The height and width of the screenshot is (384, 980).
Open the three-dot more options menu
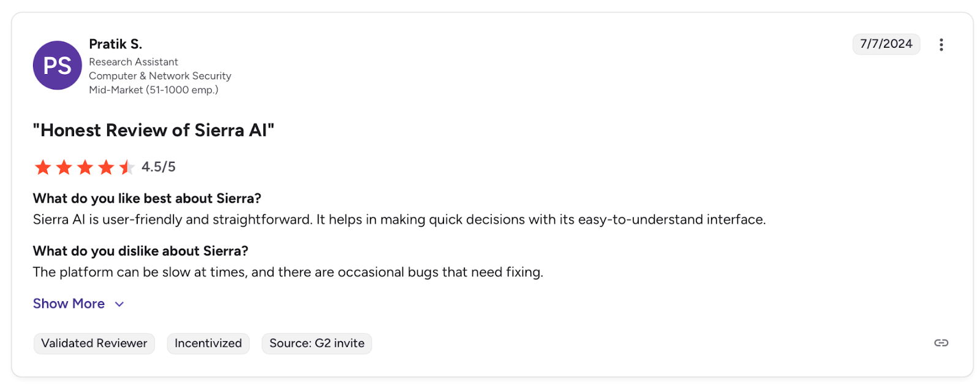pos(941,45)
